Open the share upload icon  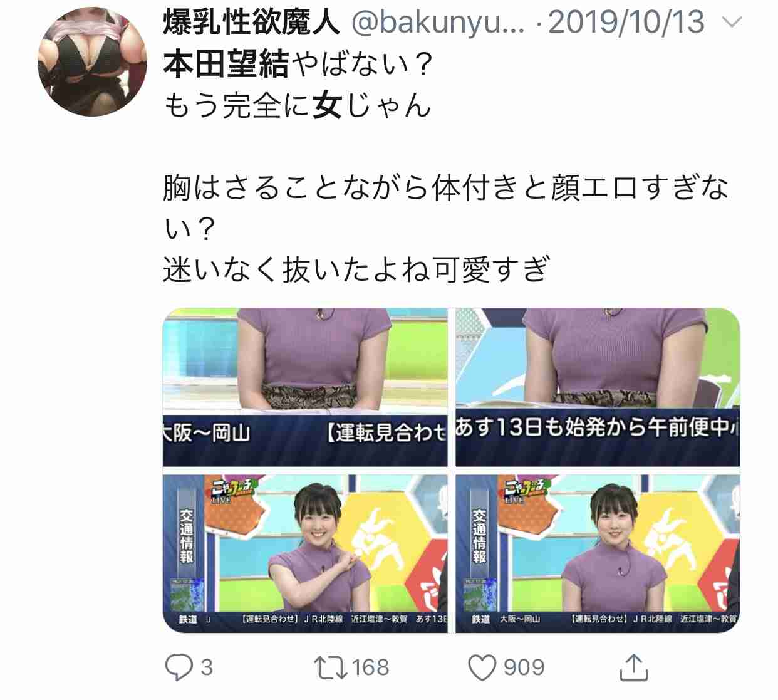[x=633, y=667]
